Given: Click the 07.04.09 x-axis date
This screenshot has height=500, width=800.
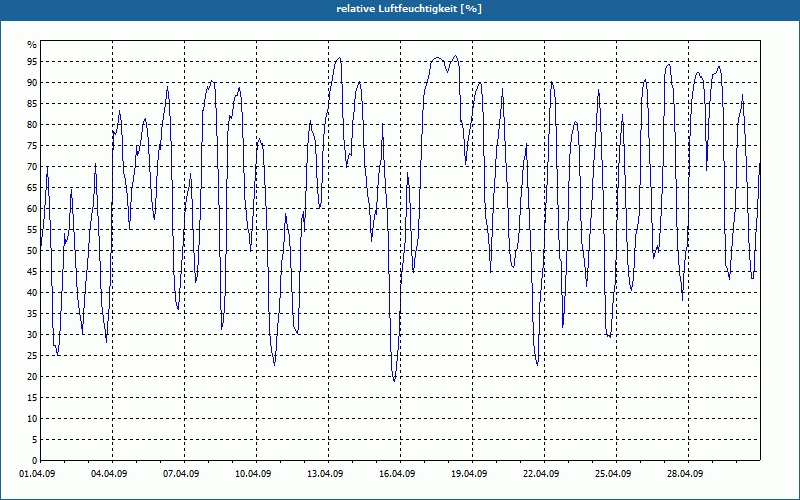Looking at the screenshot, I should [x=181, y=473].
